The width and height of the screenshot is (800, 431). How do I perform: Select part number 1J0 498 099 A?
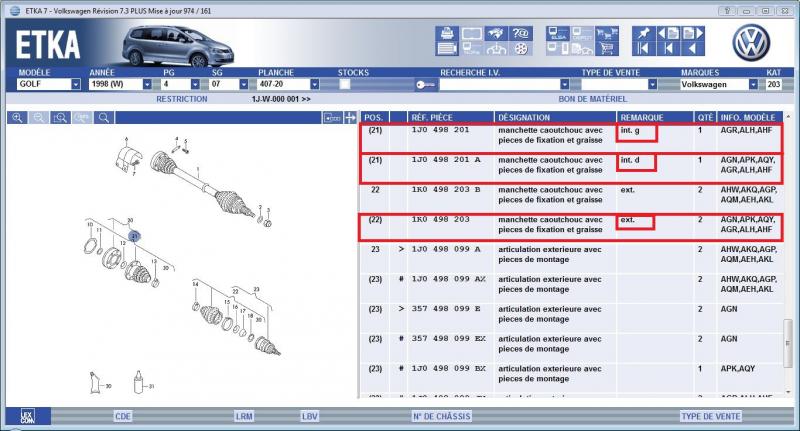[x=446, y=249]
